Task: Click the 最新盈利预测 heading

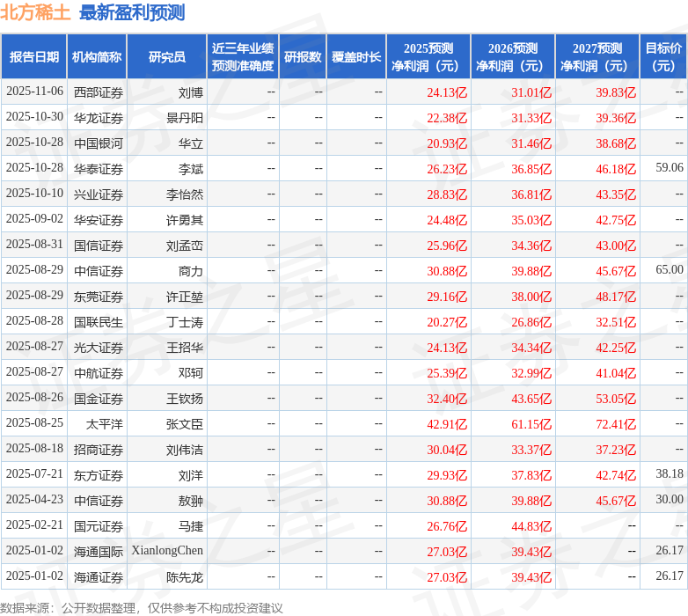Action: tap(132, 12)
